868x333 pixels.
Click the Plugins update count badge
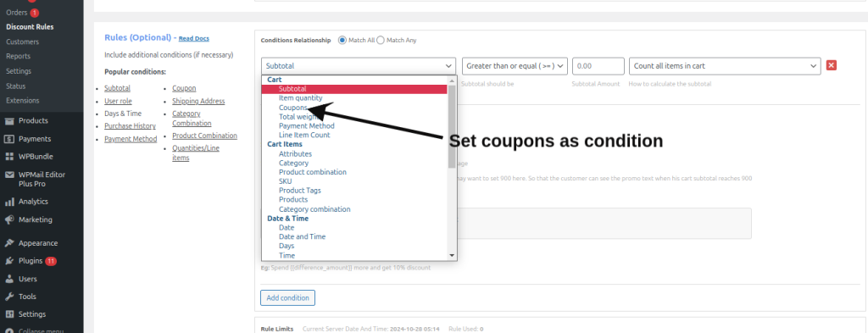(51, 261)
